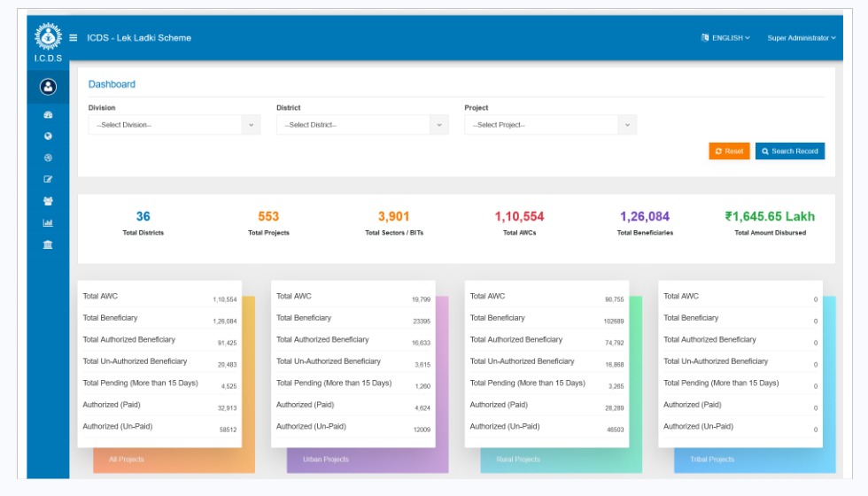Expand the Select Project dropdown

(x=550, y=125)
